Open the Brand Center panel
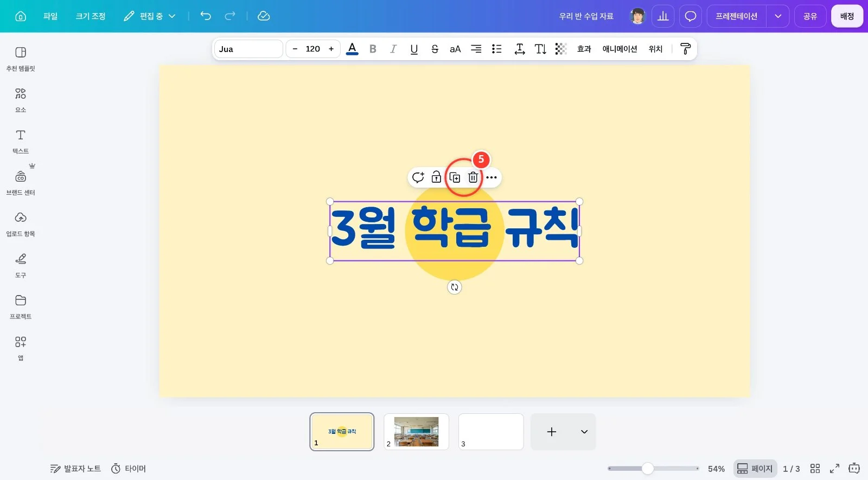 pos(21,183)
